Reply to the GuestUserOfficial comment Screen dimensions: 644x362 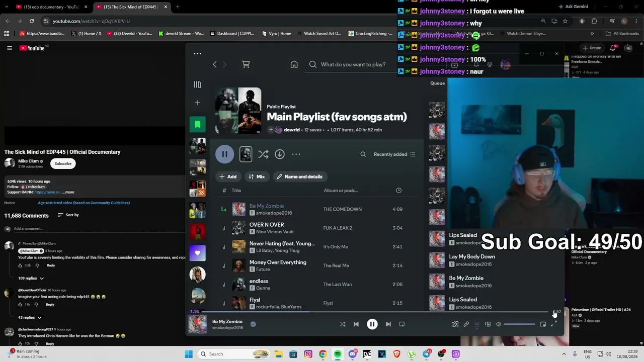click(50, 305)
